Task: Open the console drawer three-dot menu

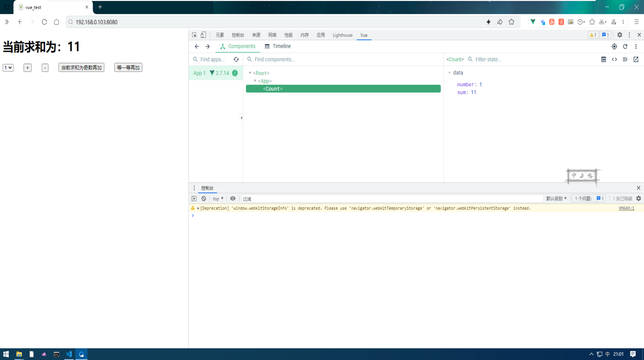Action: coord(194,188)
